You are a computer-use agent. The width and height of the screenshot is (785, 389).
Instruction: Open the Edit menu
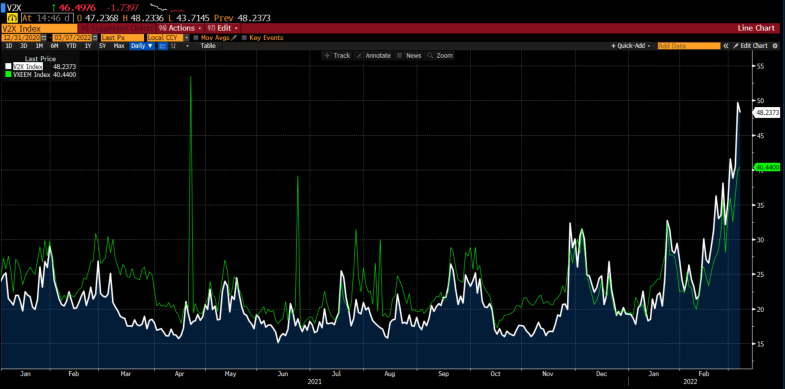(x=222, y=29)
